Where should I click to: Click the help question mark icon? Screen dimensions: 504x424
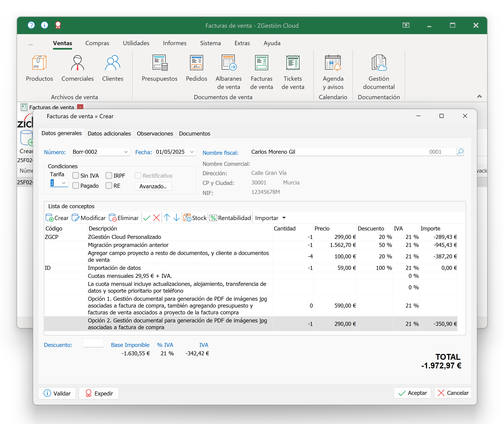click(x=31, y=25)
